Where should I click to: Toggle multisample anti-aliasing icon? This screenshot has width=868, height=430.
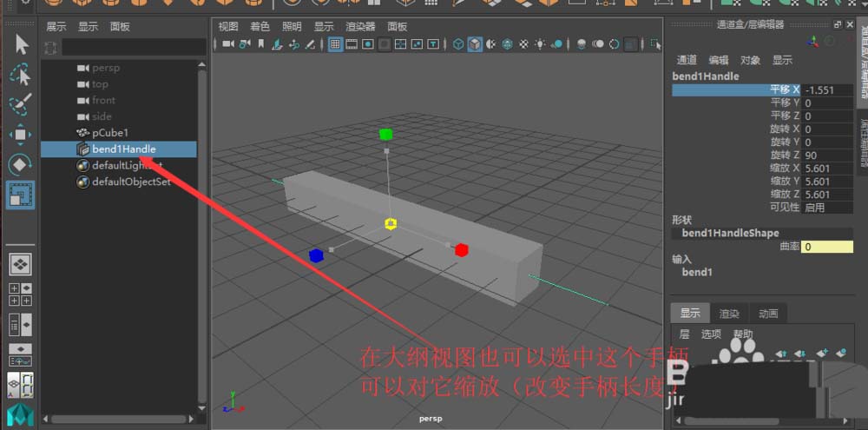(x=615, y=43)
